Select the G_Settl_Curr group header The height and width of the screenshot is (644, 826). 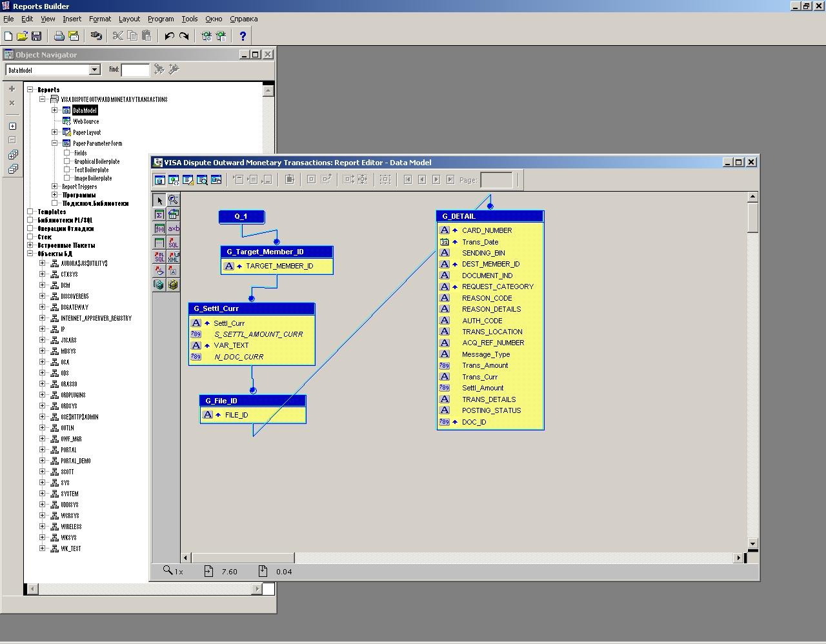(252, 309)
